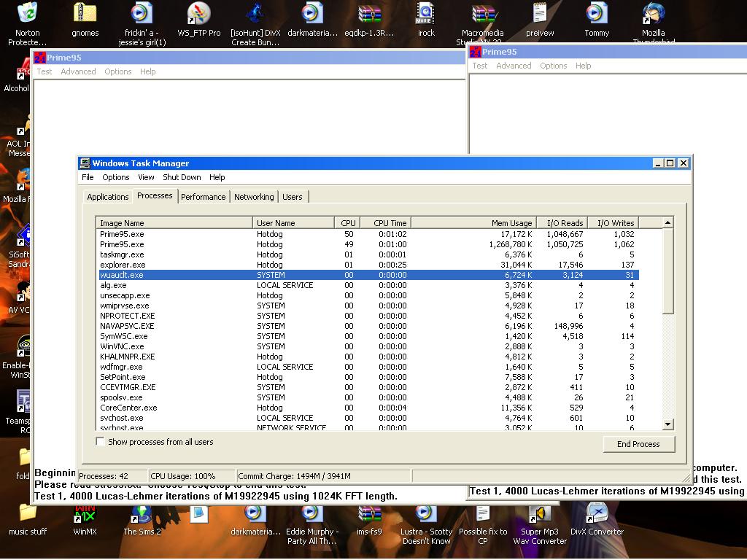Open the irock movie file icon
Image resolution: width=747 pixels, height=560 pixels.
426,14
